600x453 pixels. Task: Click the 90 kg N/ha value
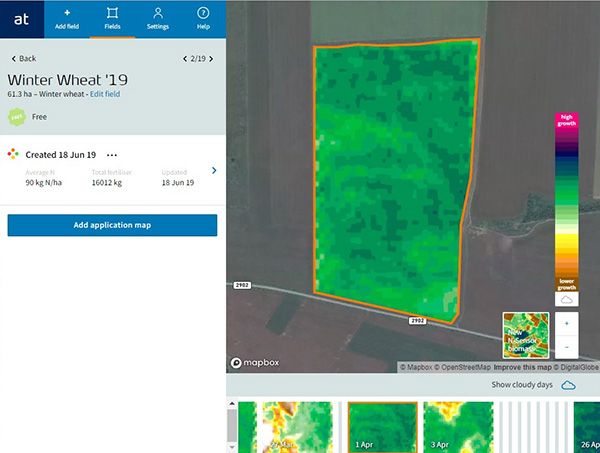[44, 183]
